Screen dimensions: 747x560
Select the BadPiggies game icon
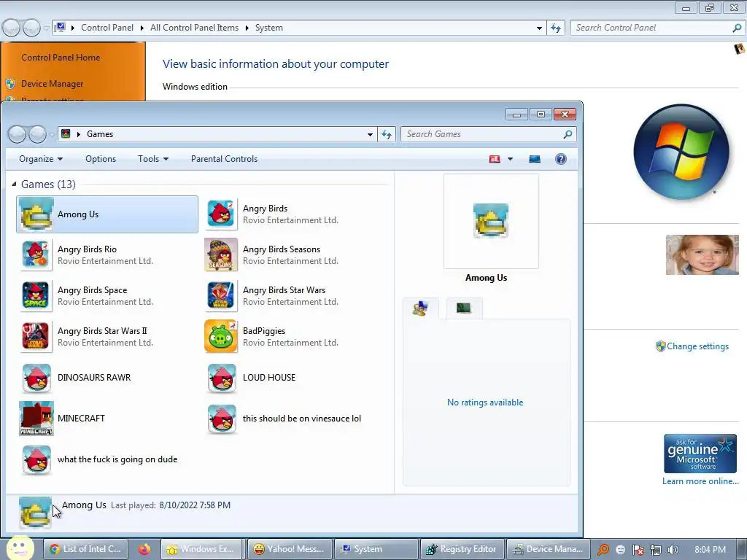[x=221, y=337]
